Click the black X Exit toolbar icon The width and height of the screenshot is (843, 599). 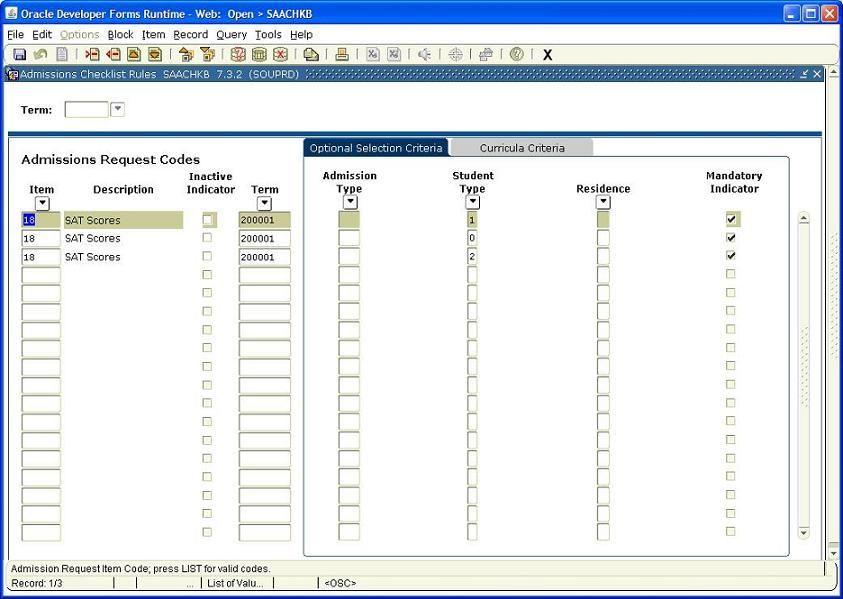pos(547,55)
